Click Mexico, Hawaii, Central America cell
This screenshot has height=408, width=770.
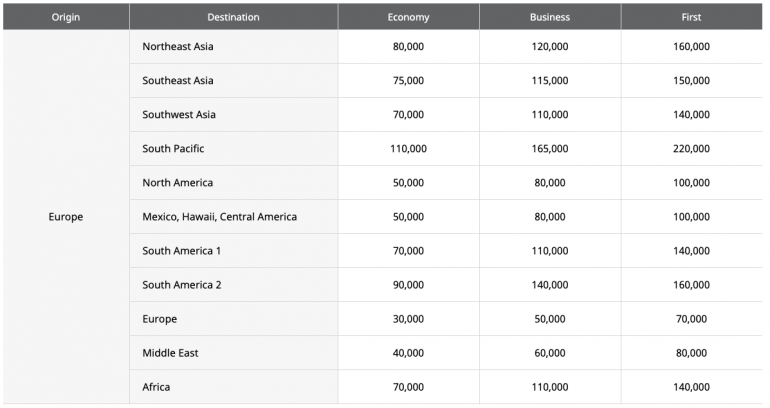[x=219, y=217]
